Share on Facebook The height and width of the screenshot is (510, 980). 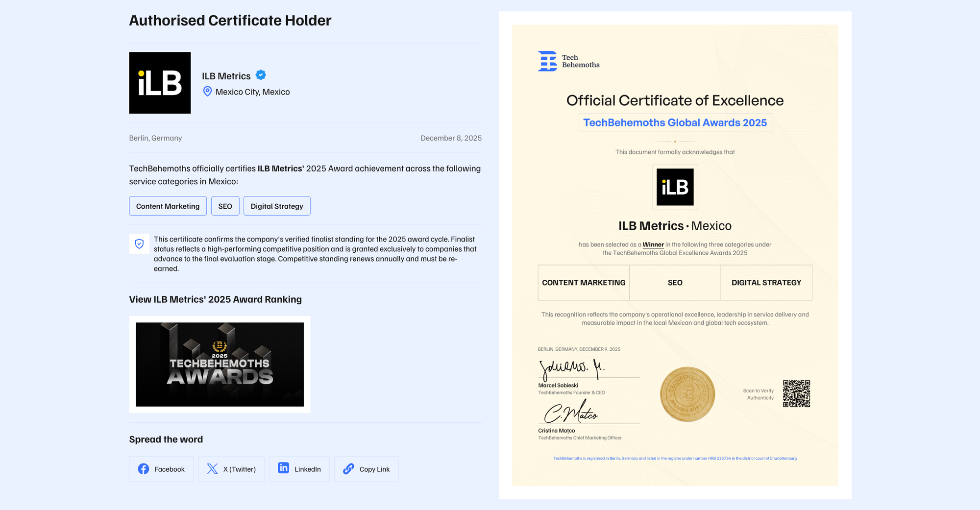(161, 469)
